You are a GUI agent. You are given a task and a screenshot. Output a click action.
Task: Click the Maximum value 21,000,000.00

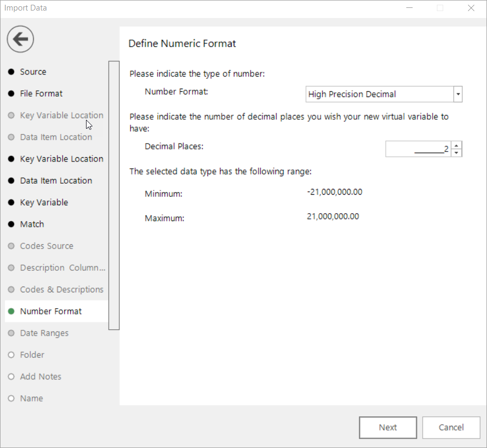333,216
